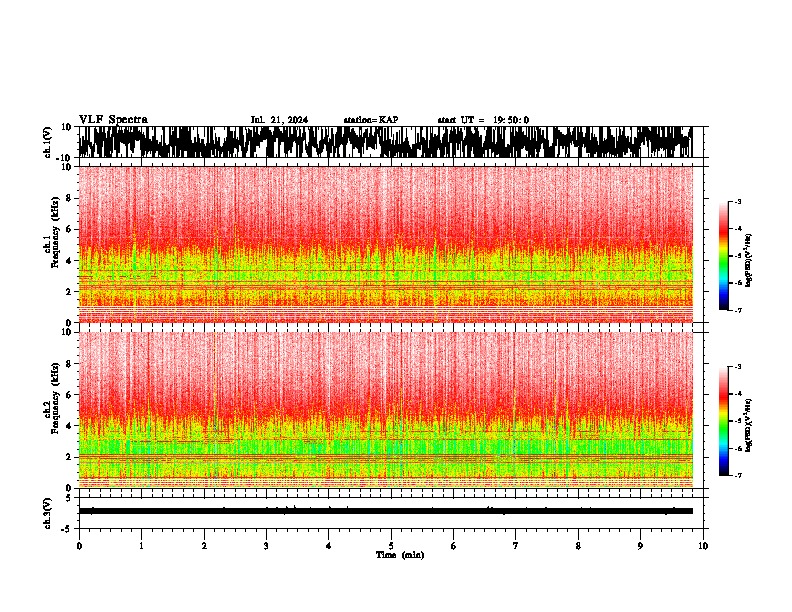Select the date "Jul. 21, 2024" in header
The image size is (792, 612).
[x=279, y=120]
